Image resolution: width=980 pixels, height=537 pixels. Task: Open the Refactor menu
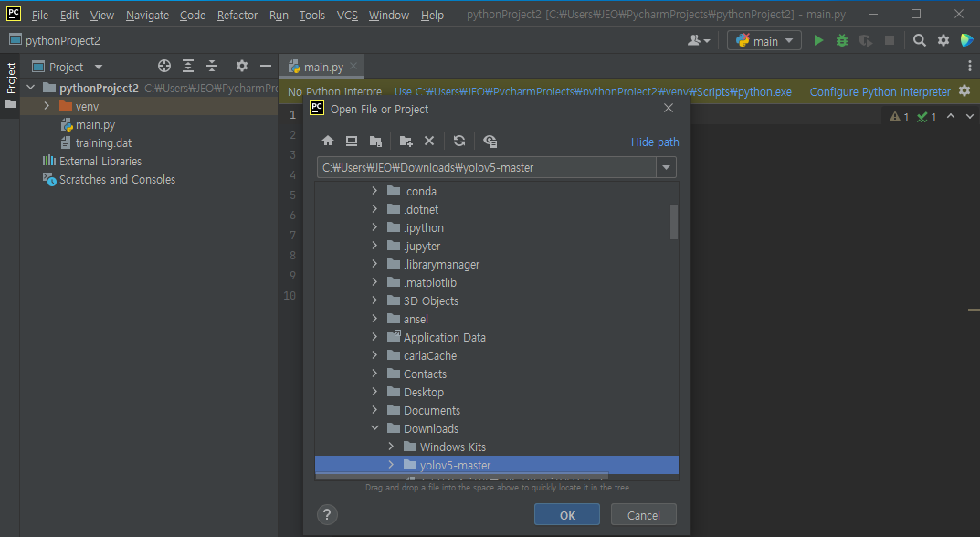coord(237,15)
